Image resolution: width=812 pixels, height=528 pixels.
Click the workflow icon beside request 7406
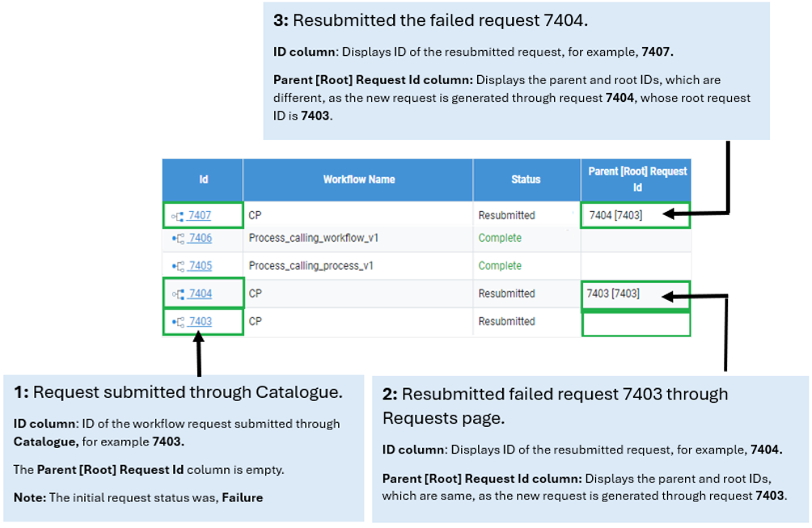(x=179, y=239)
